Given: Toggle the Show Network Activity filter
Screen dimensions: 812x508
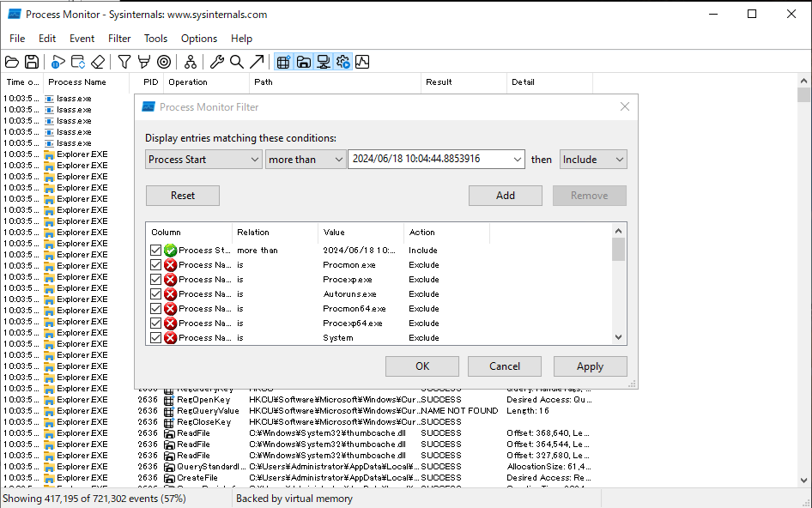Looking at the screenshot, I should (x=324, y=61).
